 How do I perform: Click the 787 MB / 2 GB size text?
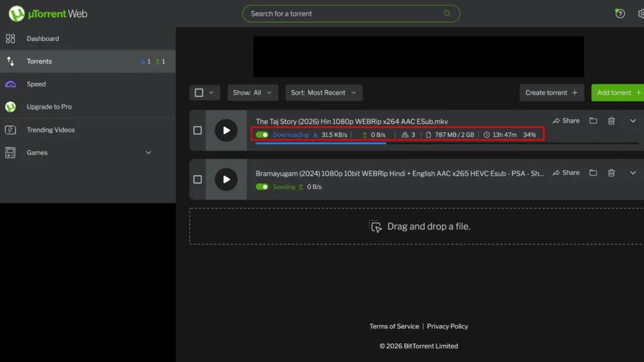(x=454, y=134)
